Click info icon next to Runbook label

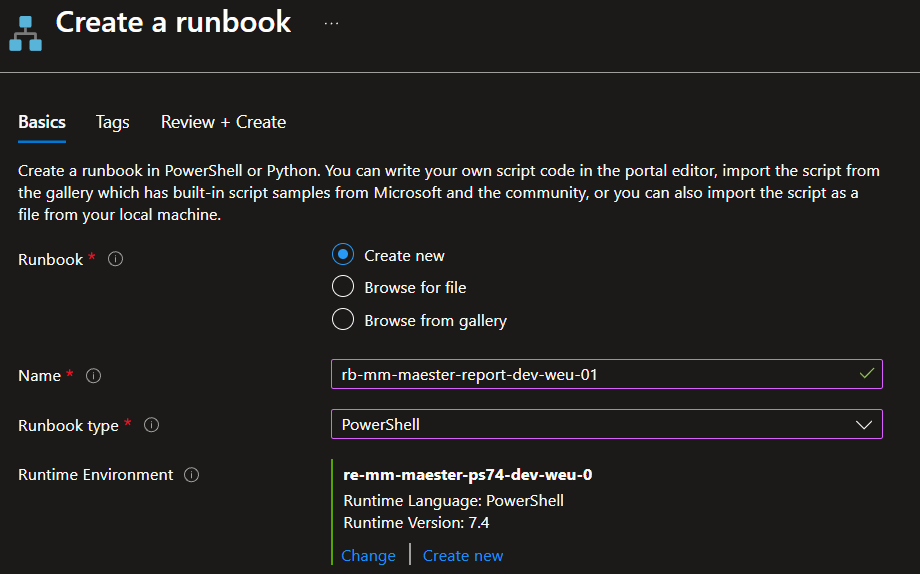pyautogui.click(x=116, y=259)
